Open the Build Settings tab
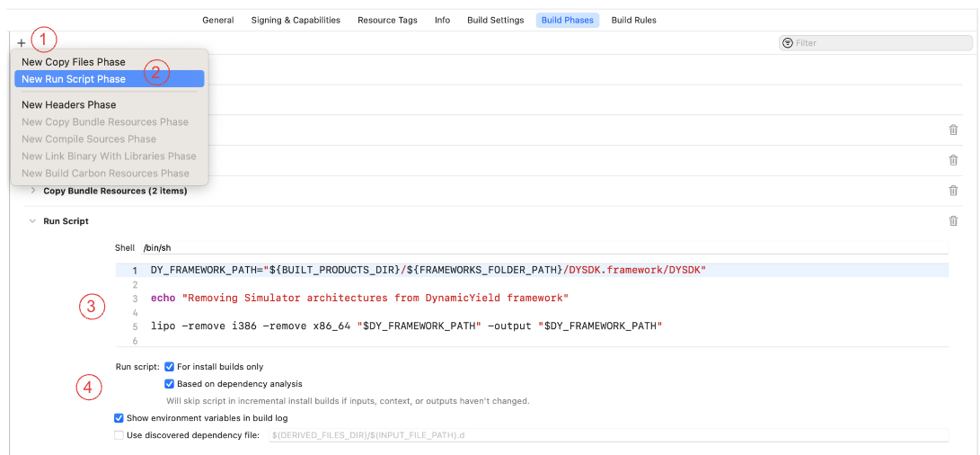 496,20
